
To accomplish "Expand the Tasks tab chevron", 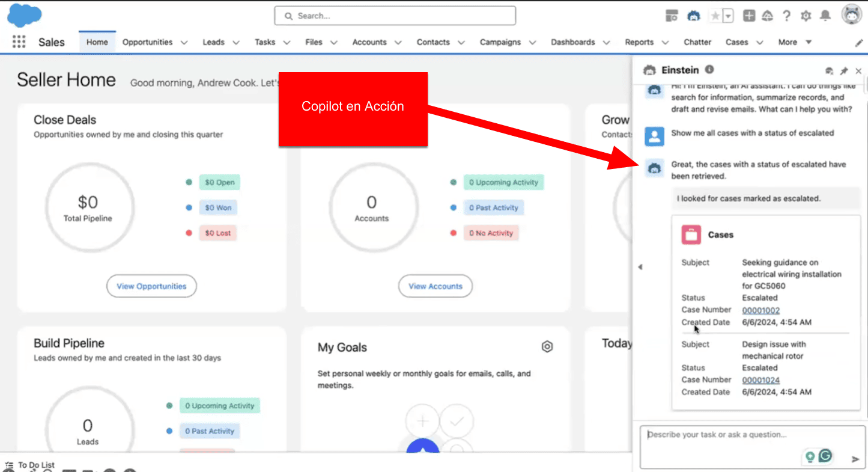I will (x=287, y=43).
